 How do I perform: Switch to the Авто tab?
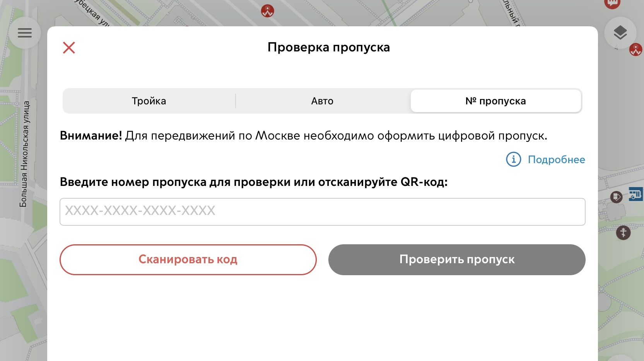click(322, 101)
